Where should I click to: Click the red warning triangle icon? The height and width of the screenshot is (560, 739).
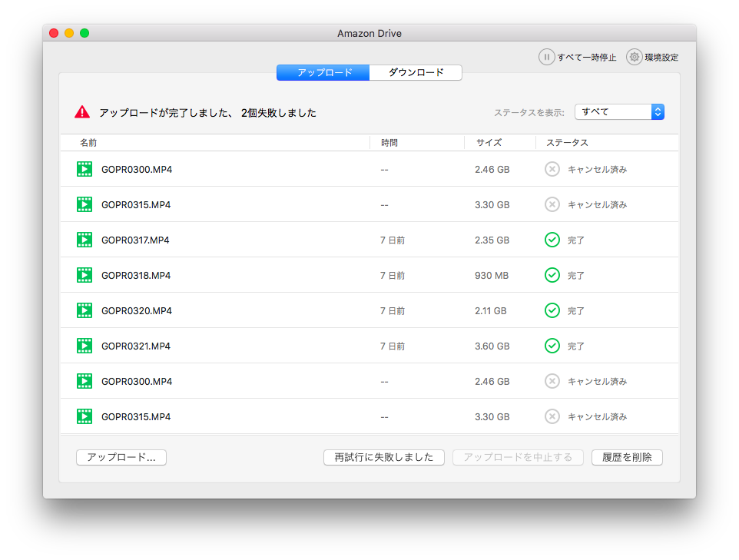point(82,112)
